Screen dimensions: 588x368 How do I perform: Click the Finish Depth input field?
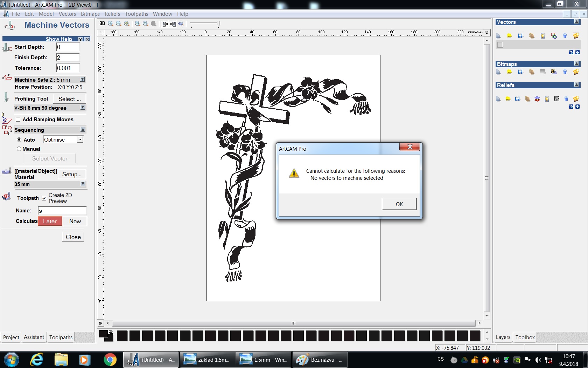68,57
